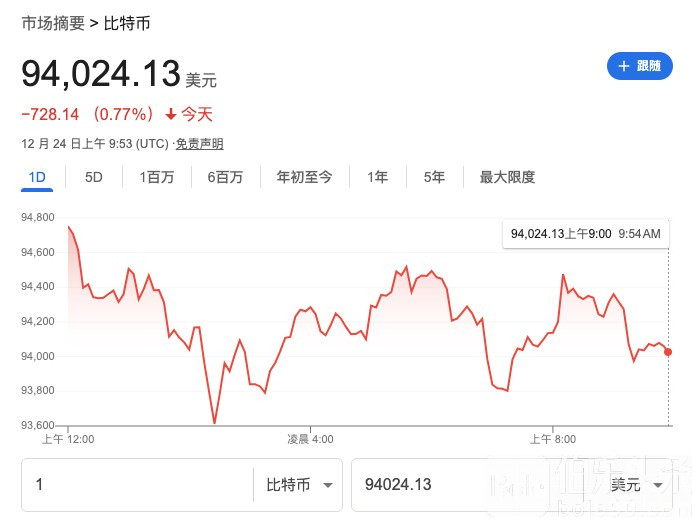
Task: Show the 年初至今 year-to-date chart
Action: (x=304, y=177)
